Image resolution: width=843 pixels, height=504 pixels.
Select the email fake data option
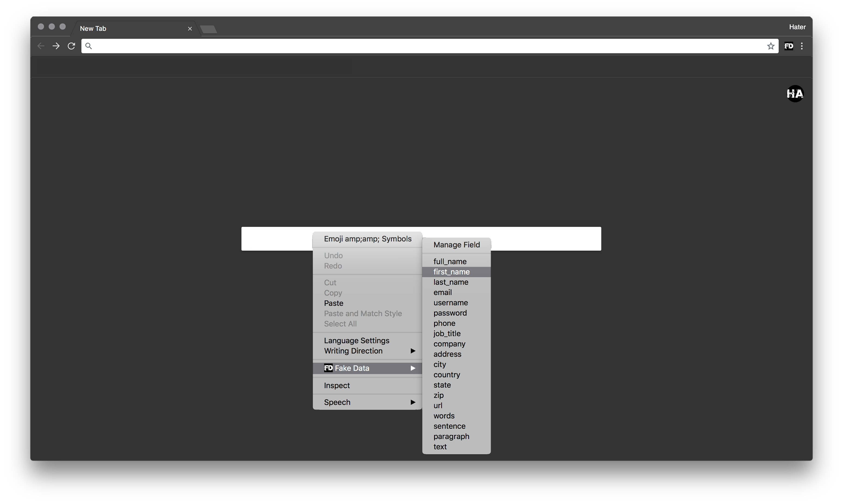pos(443,292)
